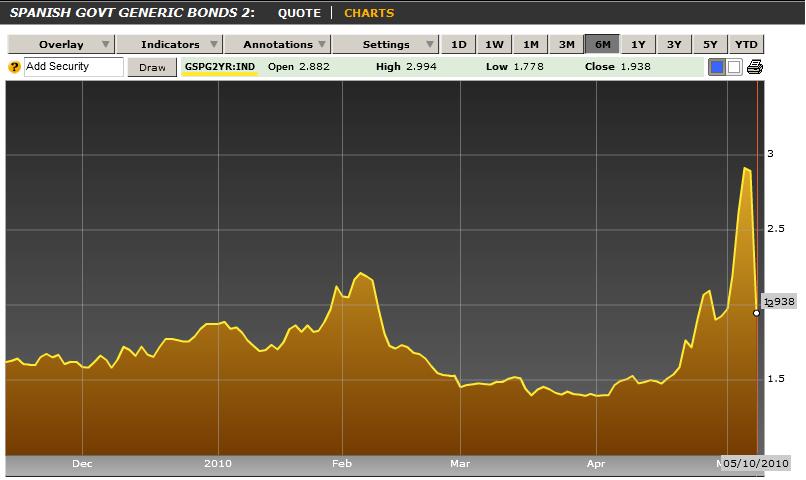The width and height of the screenshot is (806, 480).
Task: Click the Dec label on time axis
Action: (82, 464)
